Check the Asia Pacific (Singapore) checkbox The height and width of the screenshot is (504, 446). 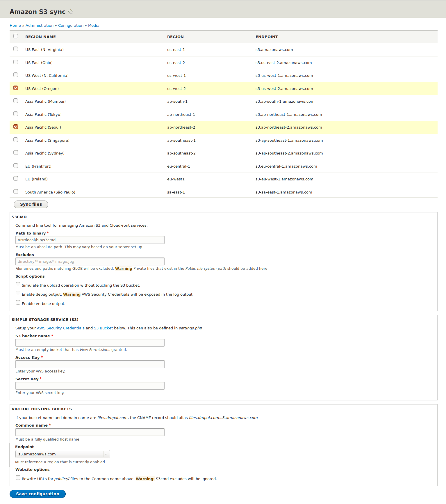click(x=16, y=140)
